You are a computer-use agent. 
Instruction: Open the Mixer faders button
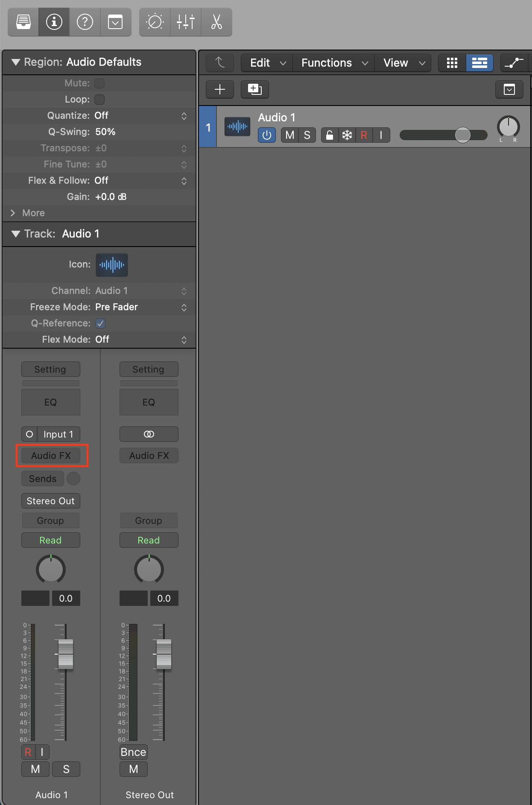click(x=186, y=22)
